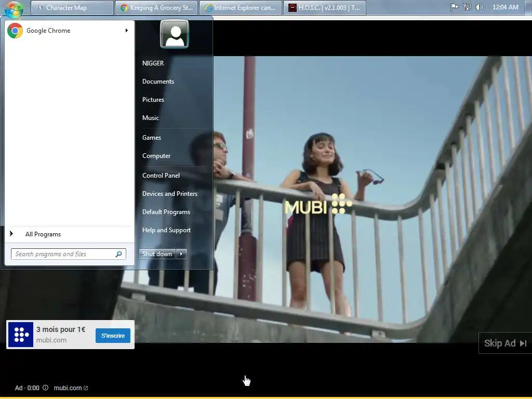Screen dimensions: 532x399
Task: Switch to the H.O.I.C. taskbar window
Action: click(325, 8)
